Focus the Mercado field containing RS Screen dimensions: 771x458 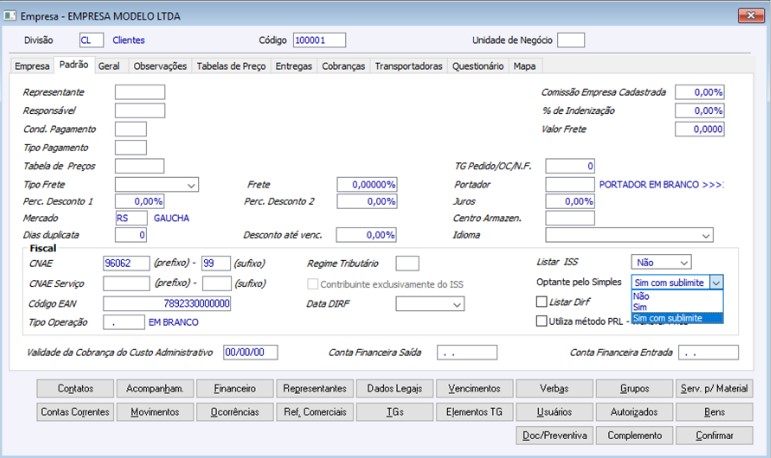pos(131,218)
